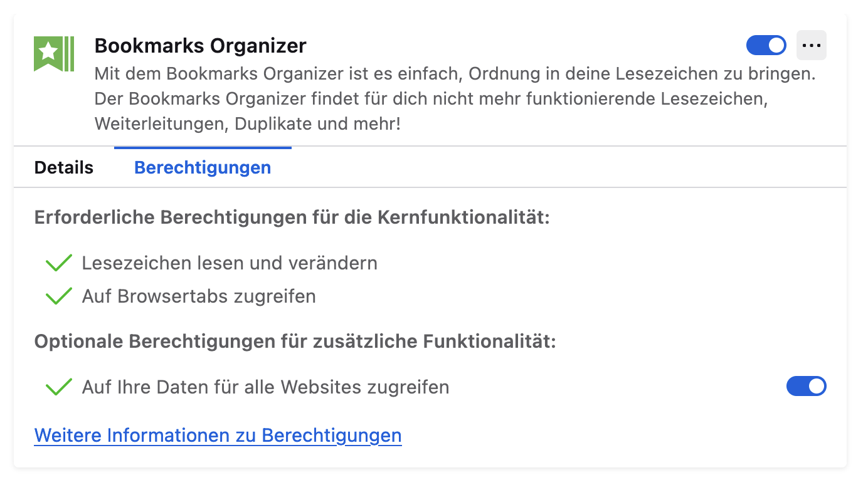Click the Bookmarks Organizer extension title
The width and height of the screenshot is (868, 480).
click(200, 46)
